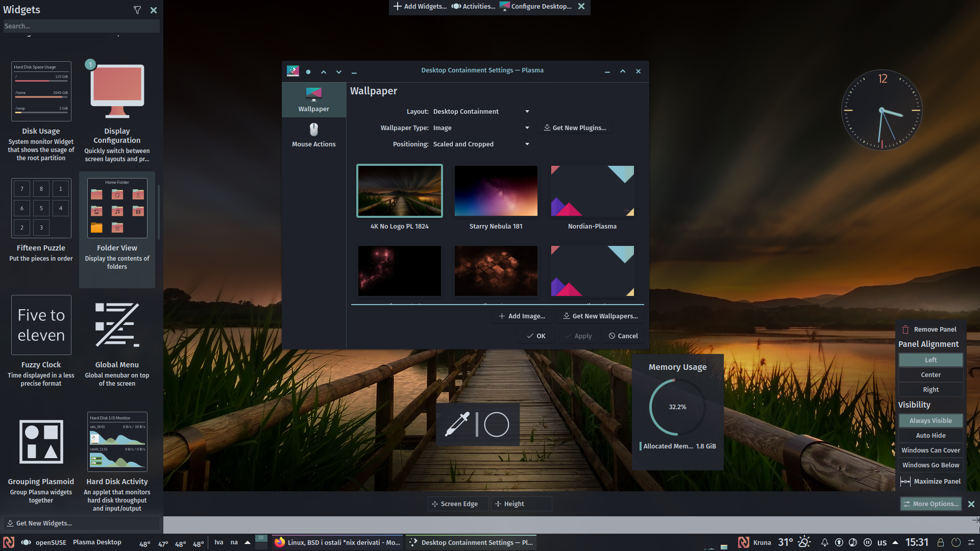Set visibility to Windows Go Below

930,465
